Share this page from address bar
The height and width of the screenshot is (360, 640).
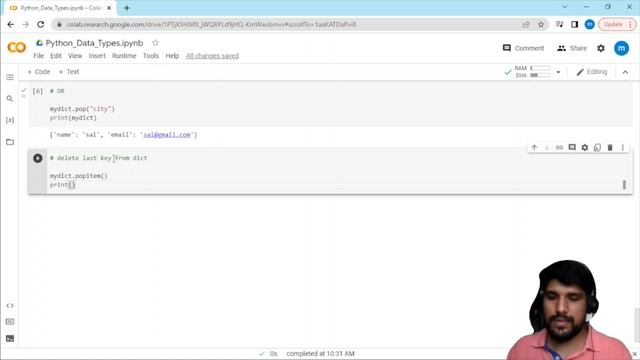click(x=526, y=24)
